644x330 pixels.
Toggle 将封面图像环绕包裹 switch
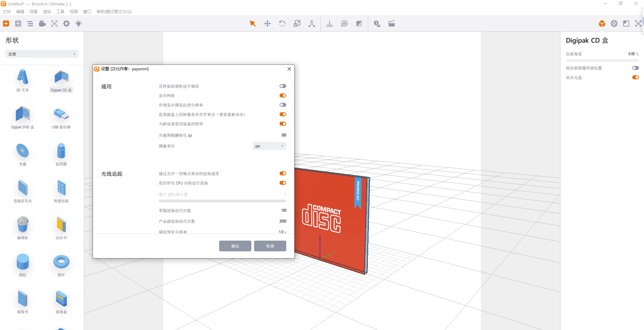636,68
